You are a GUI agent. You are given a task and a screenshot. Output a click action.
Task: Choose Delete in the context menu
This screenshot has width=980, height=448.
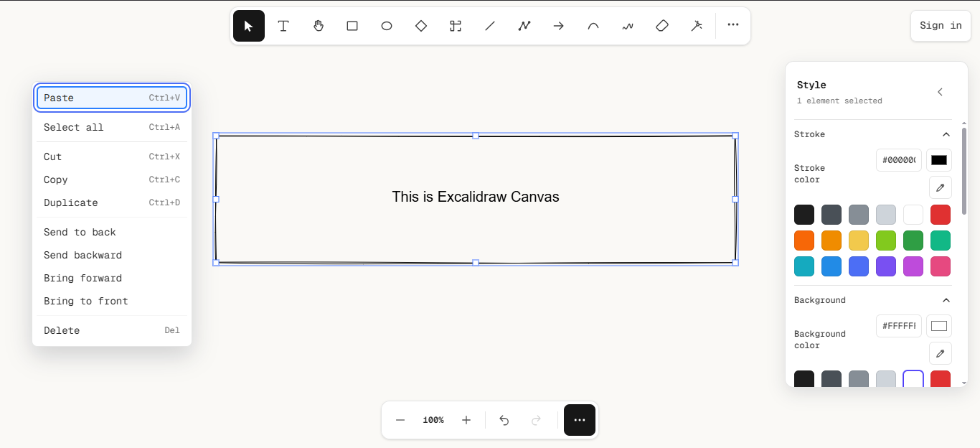[112, 330]
